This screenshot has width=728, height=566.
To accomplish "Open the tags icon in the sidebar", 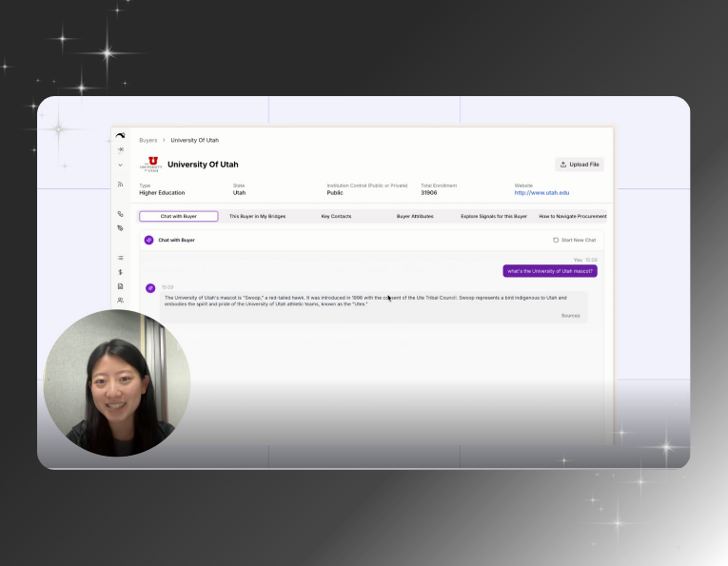I will (x=120, y=227).
